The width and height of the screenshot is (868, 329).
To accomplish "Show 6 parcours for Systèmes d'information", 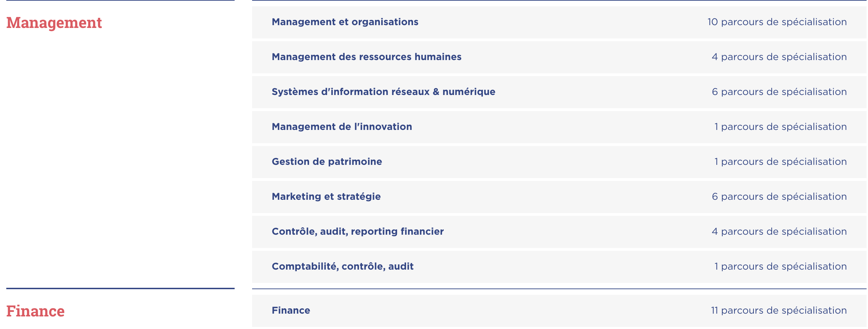I will [x=779, y=92].
